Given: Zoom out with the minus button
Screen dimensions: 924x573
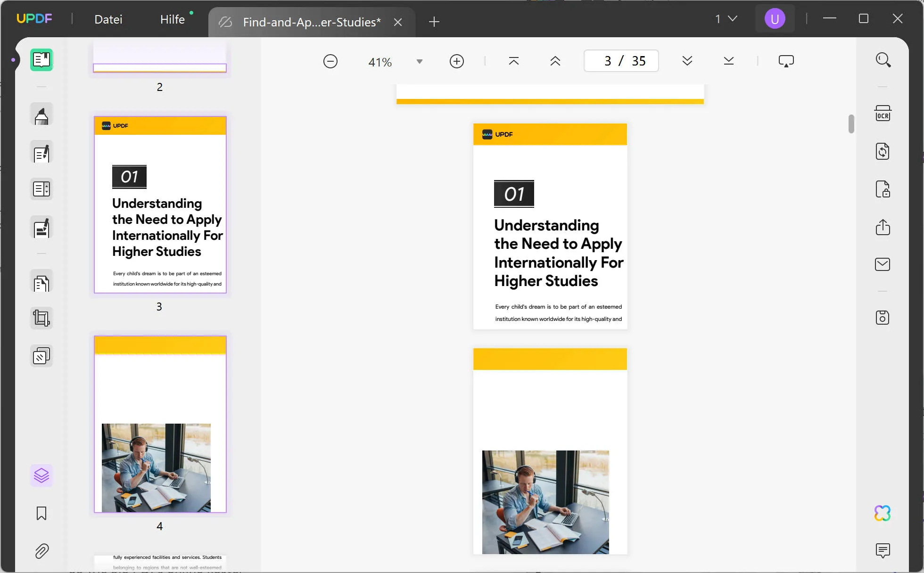Looking at the screenshot, I should point(330,61).
